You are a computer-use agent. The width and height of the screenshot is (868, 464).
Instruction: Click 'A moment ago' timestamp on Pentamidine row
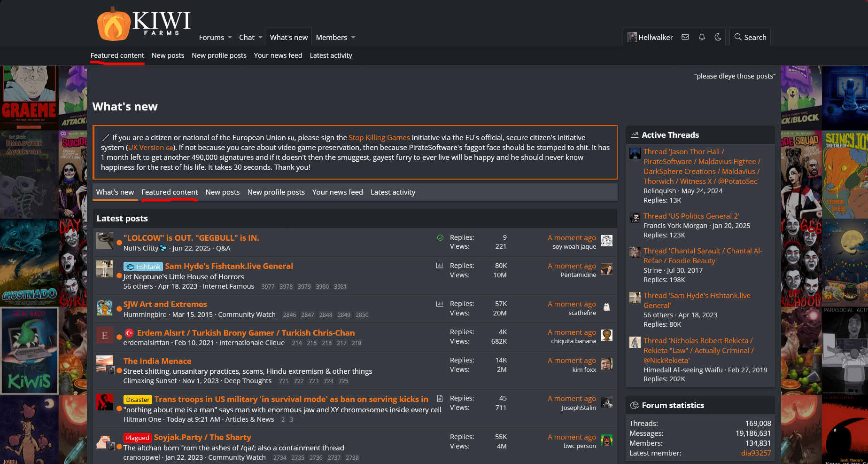pyautogui.click(x=572, y=266)
